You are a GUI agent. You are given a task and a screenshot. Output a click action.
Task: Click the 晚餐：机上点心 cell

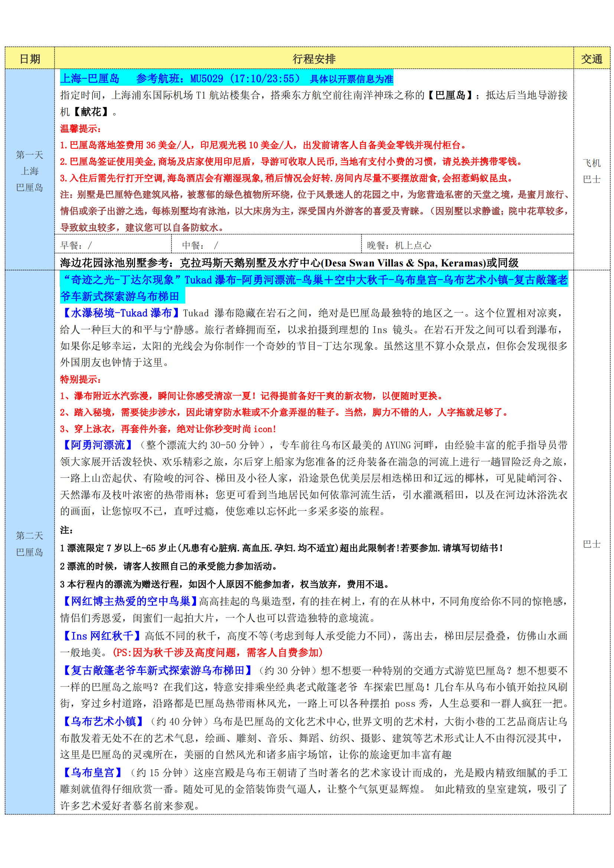click(x=467, y=245)
